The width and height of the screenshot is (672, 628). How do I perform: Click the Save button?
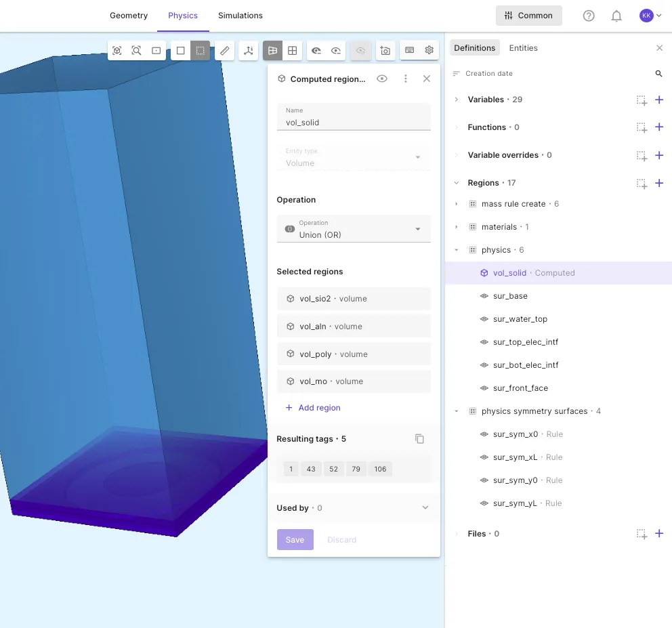coord(295,540)
